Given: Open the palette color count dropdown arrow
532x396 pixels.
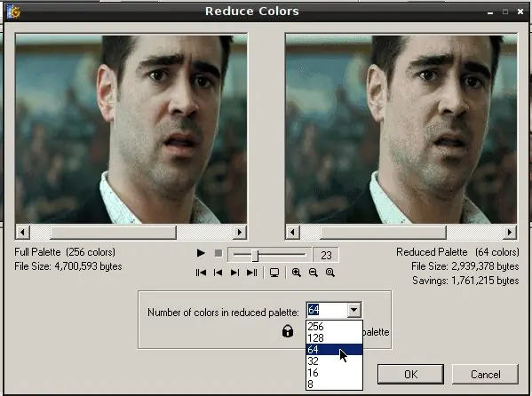Looking at the screenshot, I should pyautogui.click(x=353, y=310).
